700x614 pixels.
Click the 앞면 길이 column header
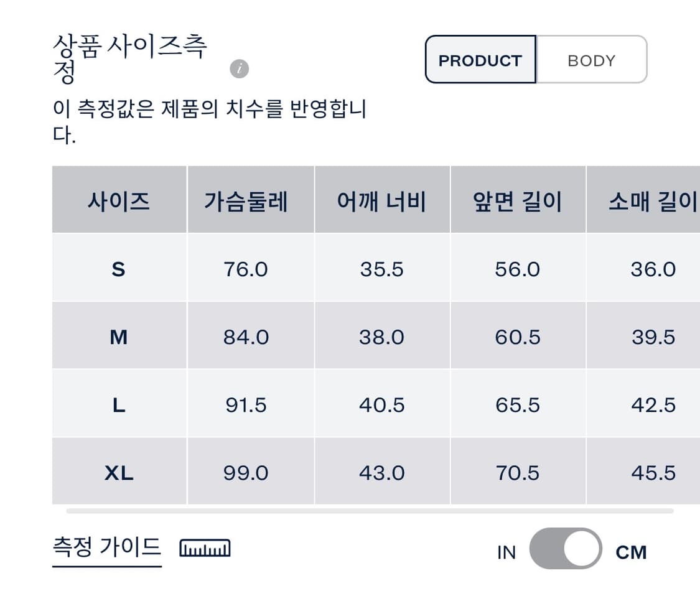pyautogui.click(x=518, y=200)
